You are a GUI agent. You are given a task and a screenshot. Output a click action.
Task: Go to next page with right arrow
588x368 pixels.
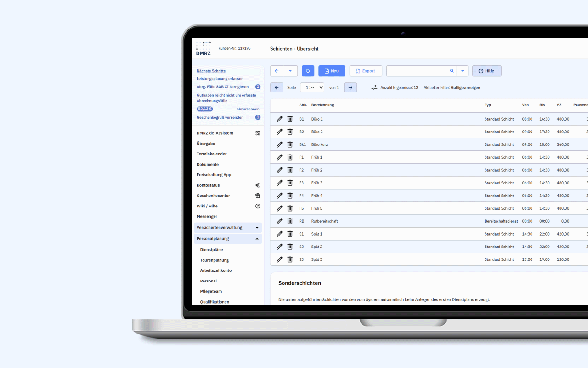pos(350,87)
